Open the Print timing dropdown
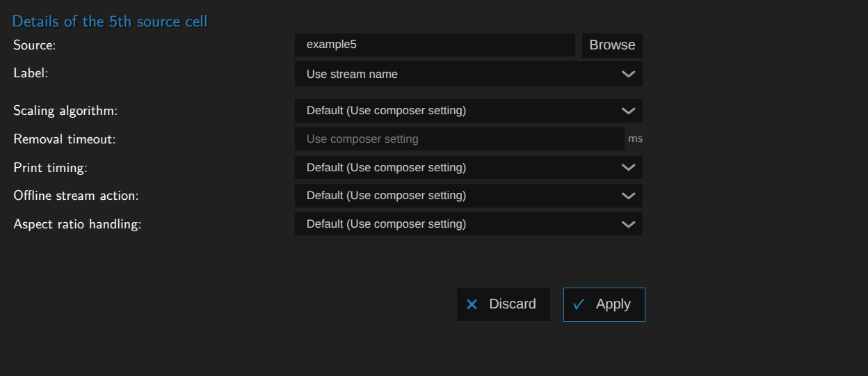Screen dimensions: 868x376 coord(469,167)
